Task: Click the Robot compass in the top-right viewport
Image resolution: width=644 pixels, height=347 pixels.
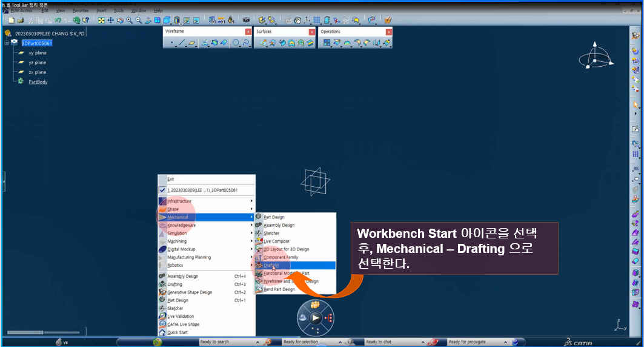Action: pyautogui.click(x=596, y=55)
